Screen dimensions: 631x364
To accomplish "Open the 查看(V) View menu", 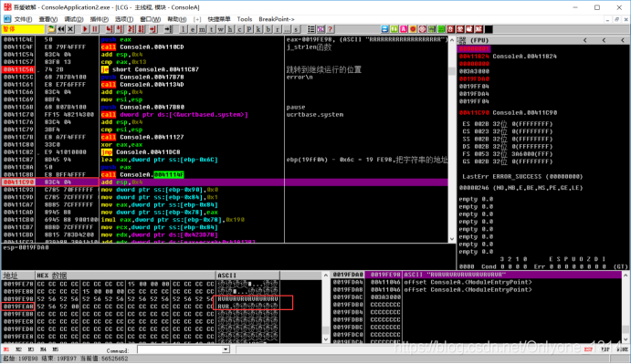I will 47,19.
